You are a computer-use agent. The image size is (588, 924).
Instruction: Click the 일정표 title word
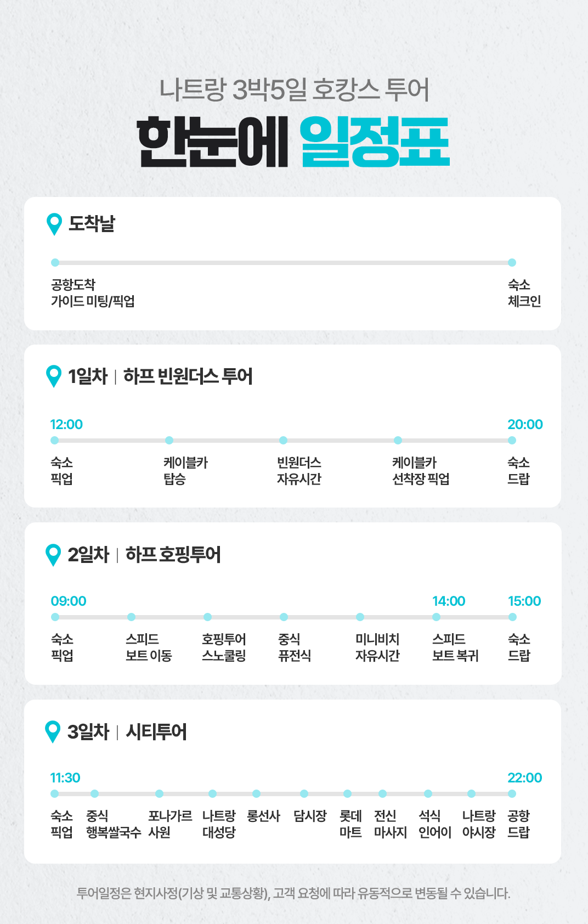point(375,142)
